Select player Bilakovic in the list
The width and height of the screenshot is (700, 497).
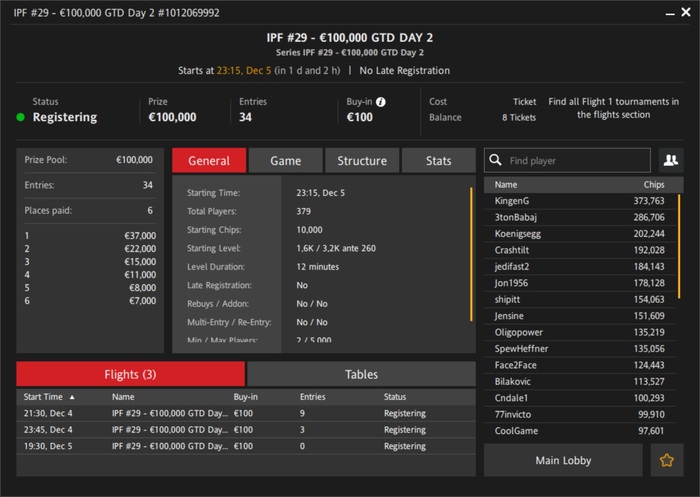(580, 381)
